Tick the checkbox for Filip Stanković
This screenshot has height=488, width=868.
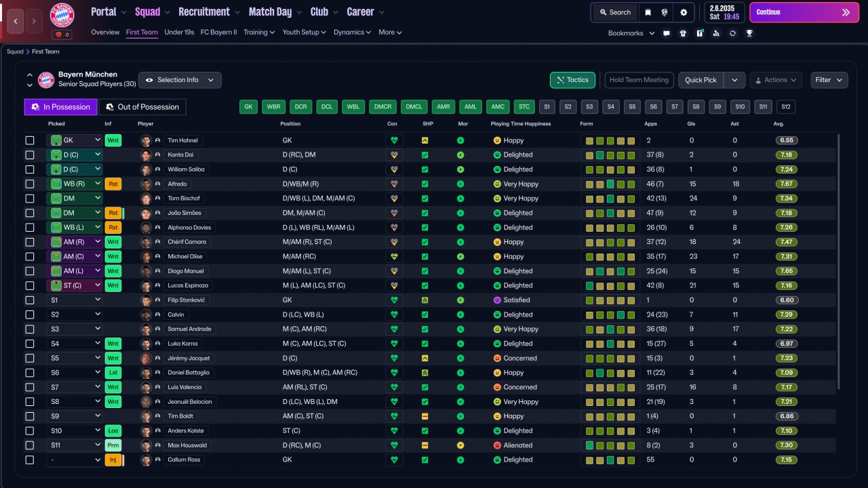click(29, 300)
